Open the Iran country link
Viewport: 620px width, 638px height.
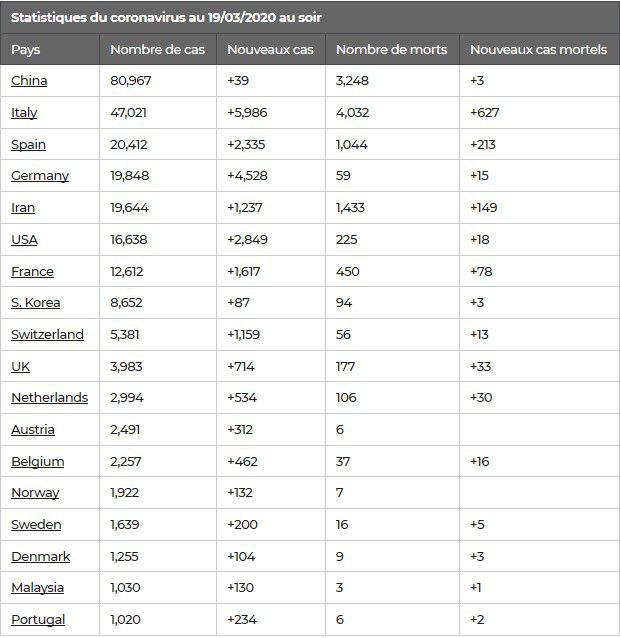point(23,208)
